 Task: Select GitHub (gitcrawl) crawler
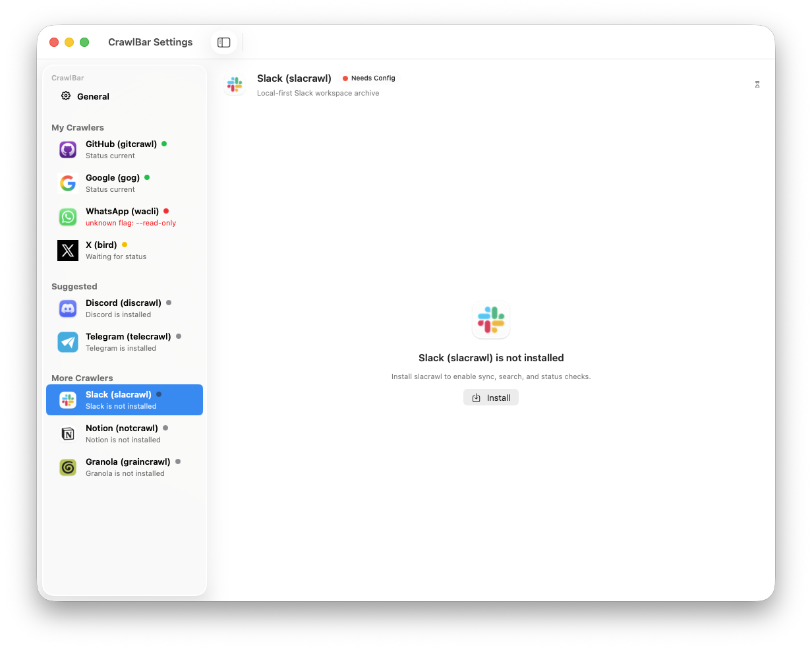pos(125,150)
